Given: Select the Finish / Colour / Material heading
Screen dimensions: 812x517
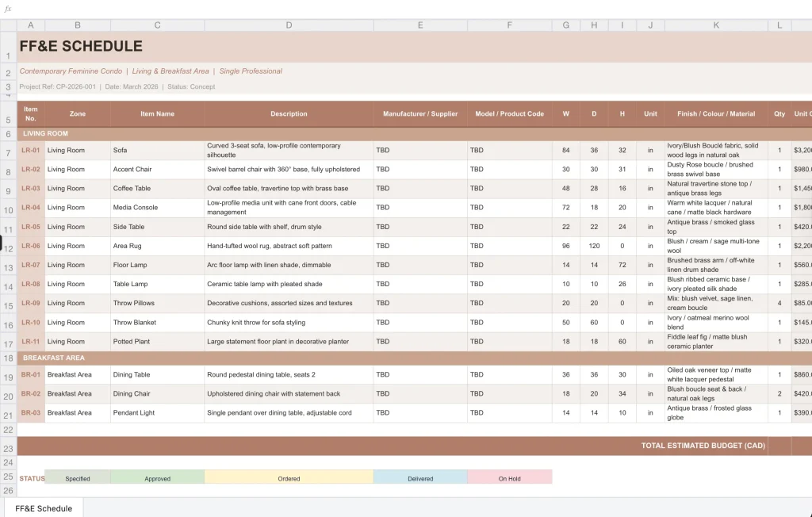Looking at the screenshot, I should click(716, 113).
